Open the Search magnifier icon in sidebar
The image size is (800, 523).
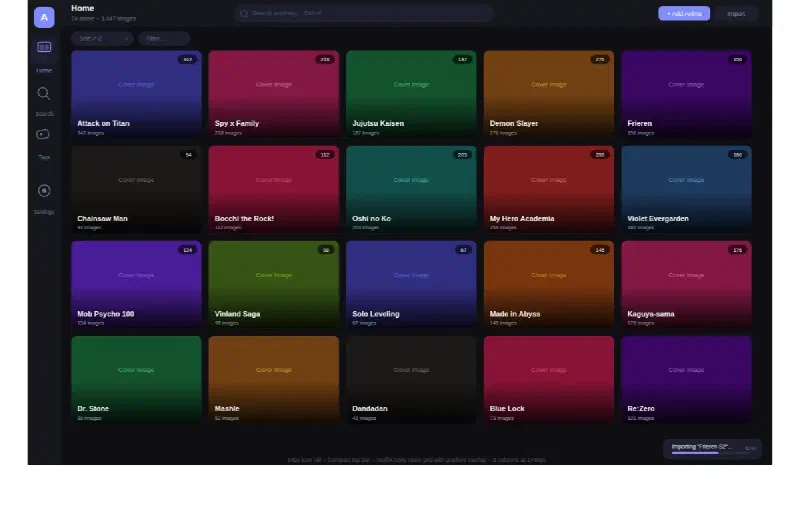coord(44,93)
